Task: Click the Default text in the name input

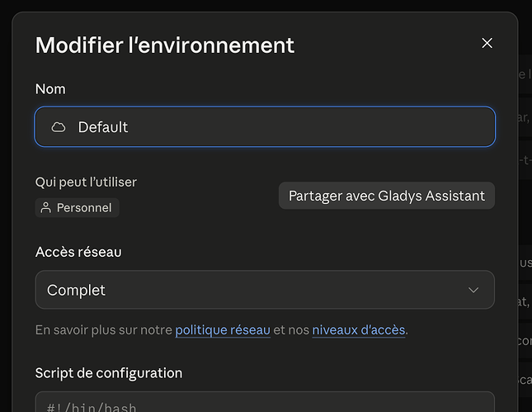Action: pyautogui.click(x=103, y=127)
